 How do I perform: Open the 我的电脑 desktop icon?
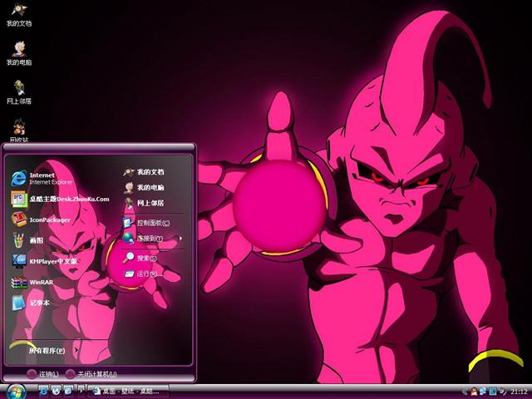[19, 53]
